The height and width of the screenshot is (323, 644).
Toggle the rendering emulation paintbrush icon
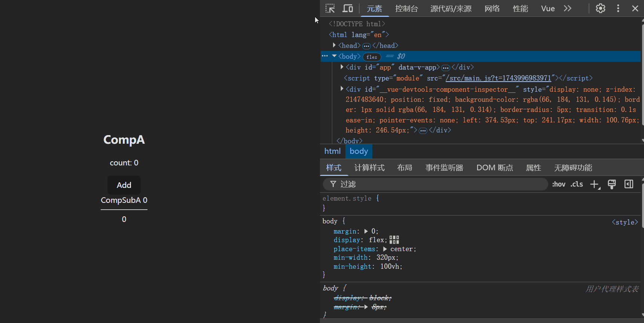(612, 184)
